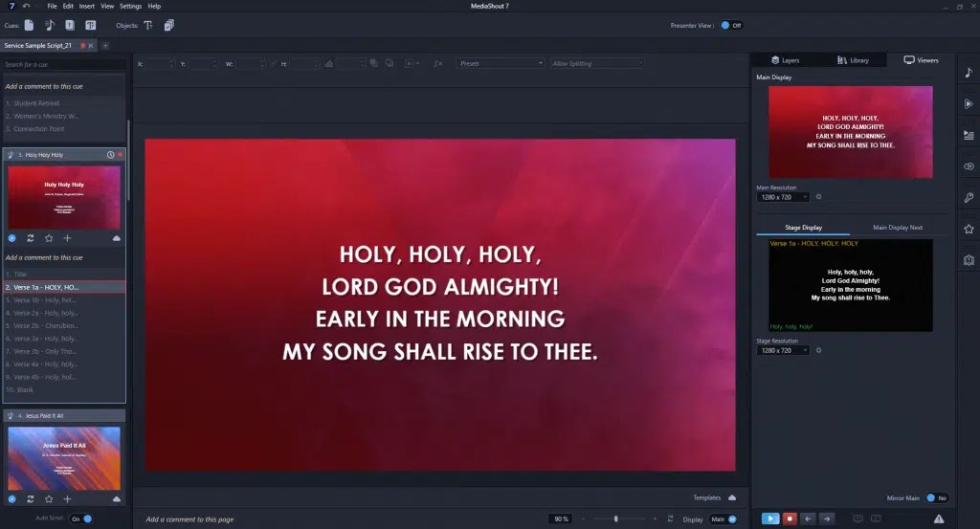Click the red stop button

pos(790,518)
